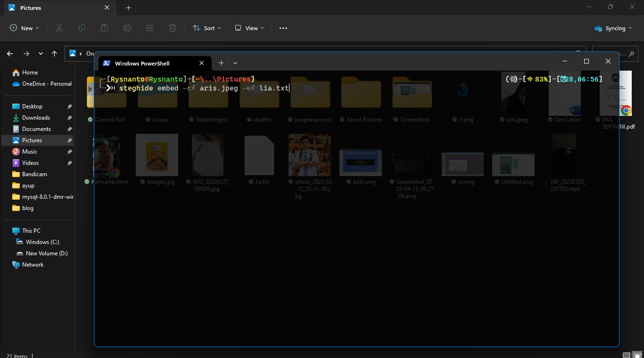Click the Paste clipboard icon
Image resolution: width=644 pixels, height=358 pixels.
105,28
